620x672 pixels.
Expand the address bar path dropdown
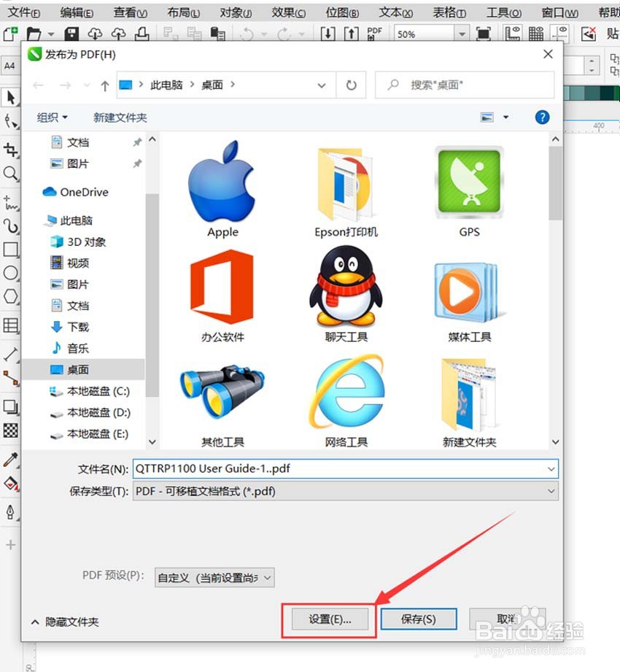click(x=322, y=85)
